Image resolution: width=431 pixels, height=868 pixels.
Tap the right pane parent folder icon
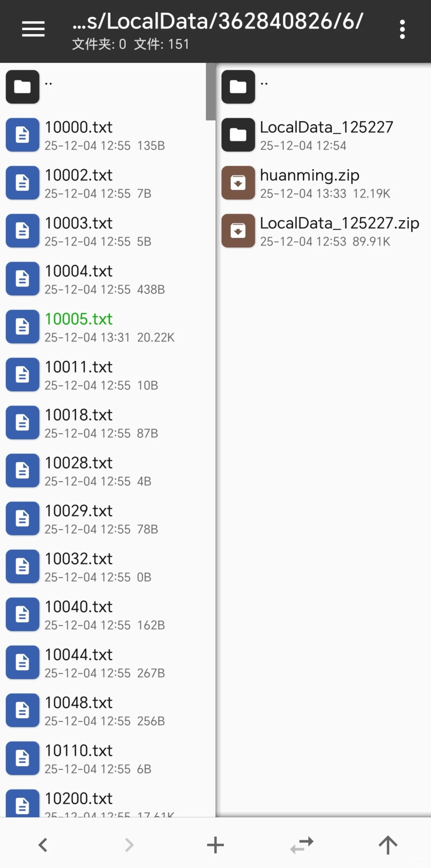(x=238, y=87)
